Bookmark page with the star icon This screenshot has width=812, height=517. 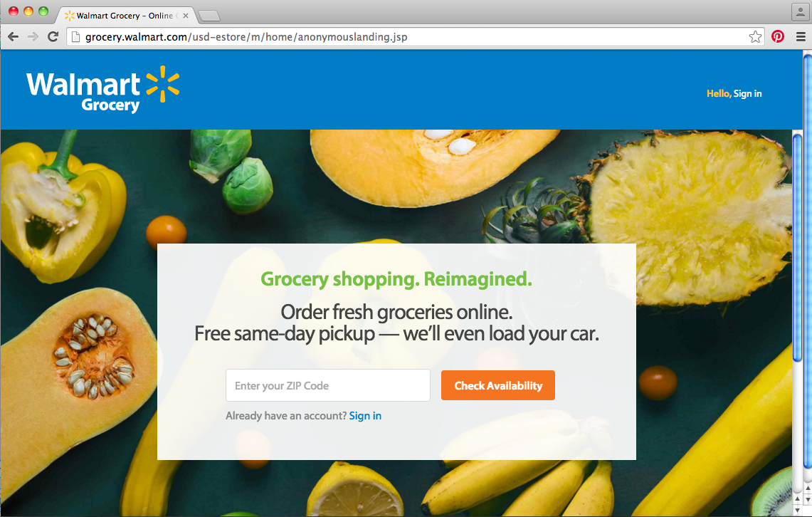755,37
